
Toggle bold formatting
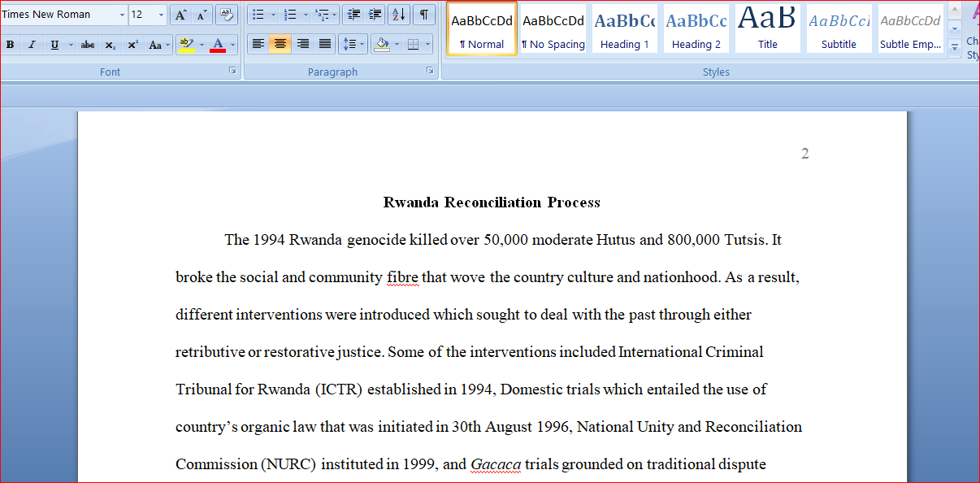point(10,45)
